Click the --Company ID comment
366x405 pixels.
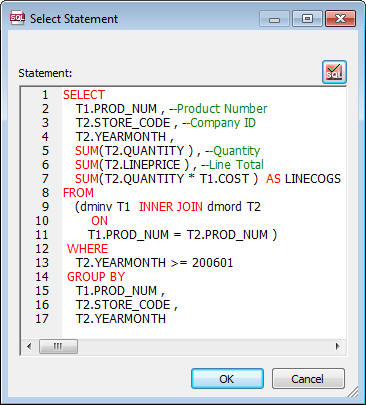[219, 123]
